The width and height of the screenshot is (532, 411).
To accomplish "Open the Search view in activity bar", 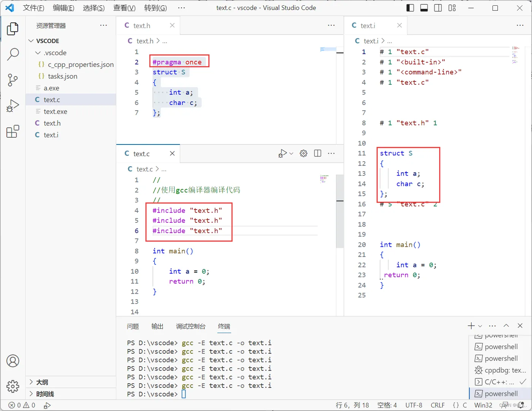I will coord(13,54).
